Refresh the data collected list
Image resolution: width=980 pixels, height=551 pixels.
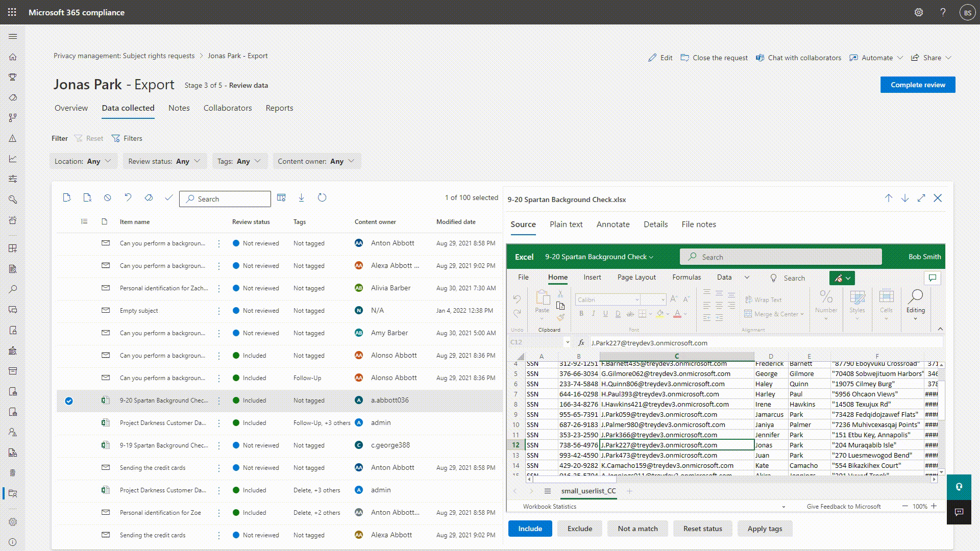(x=322, y=197)
